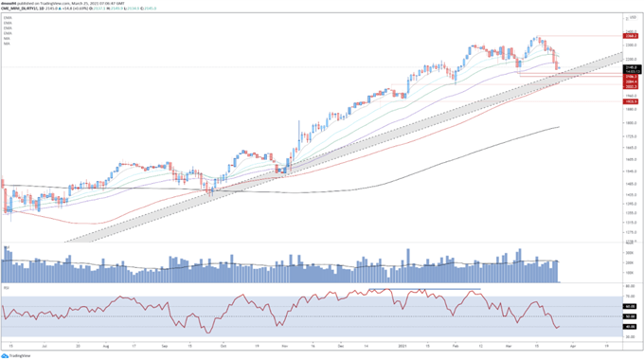Click the Nov label on the time axis
Viewport: 644px width, 360px height.
285,346
